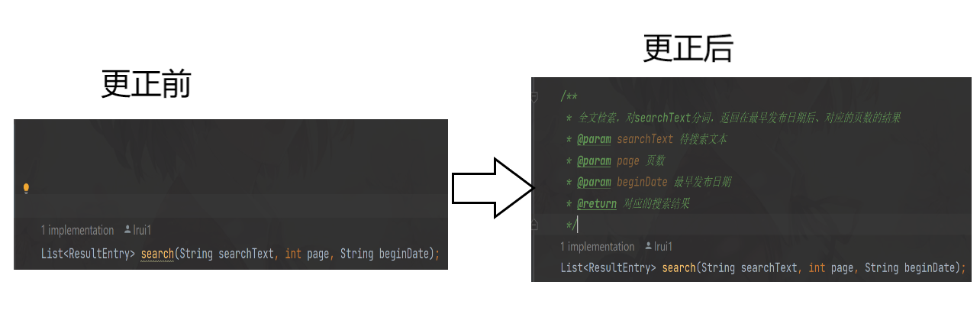This screenshot has height=311, width=980.
Task: Click the "更正前" heading label
Action: point(146,84)
